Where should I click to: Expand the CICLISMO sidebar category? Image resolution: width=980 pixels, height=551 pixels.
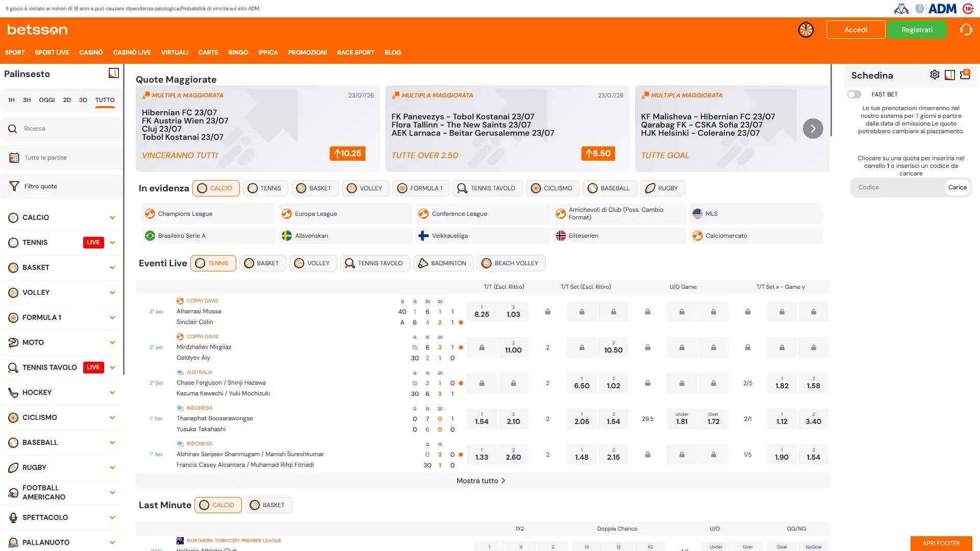(112, 418)
